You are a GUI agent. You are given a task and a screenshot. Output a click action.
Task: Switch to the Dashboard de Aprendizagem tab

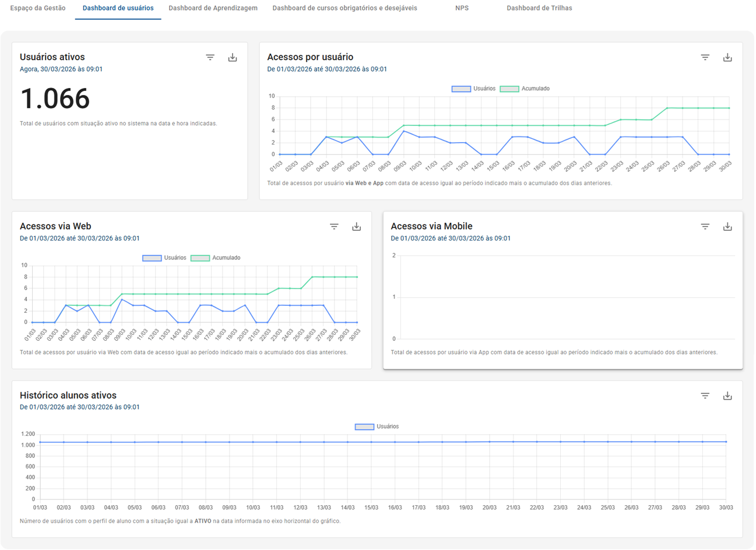coord(213,8)
